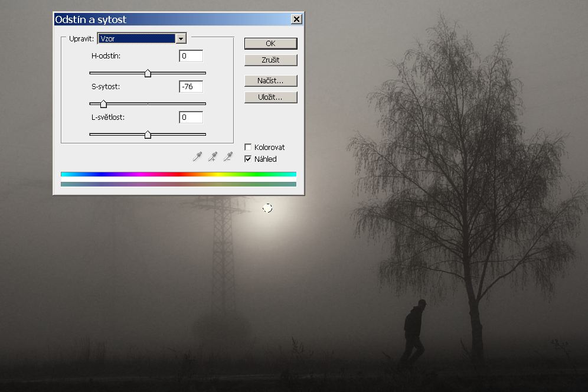Click the upper rainbow color bar
Screen dimensions: 588x392
point(178,174)
